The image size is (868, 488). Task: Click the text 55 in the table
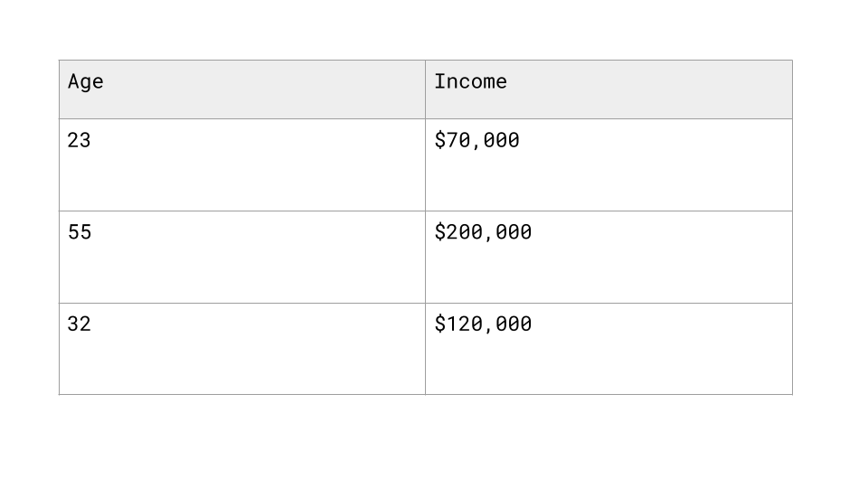(79, 232)
